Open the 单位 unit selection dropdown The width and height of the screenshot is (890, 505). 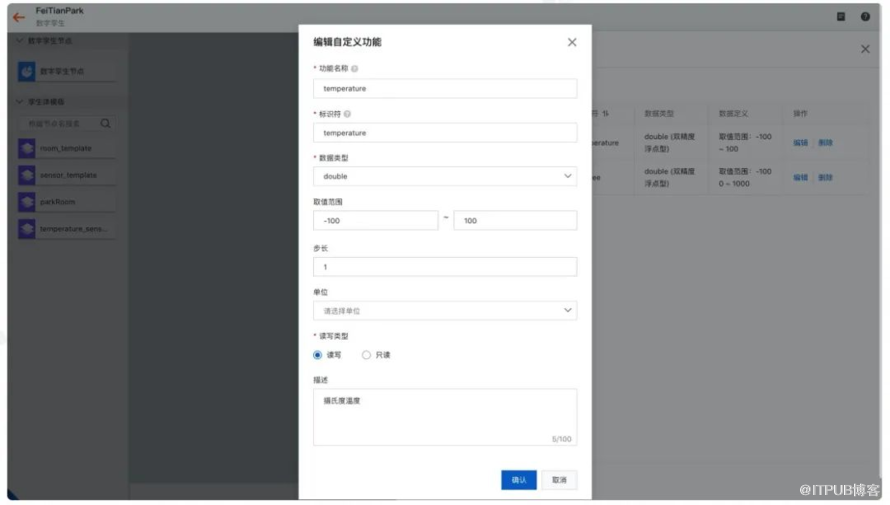click(445, 310)
